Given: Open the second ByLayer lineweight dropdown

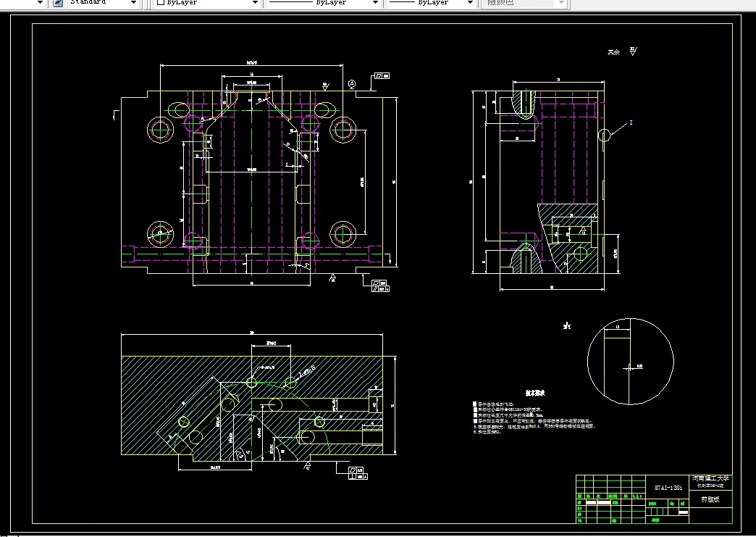Looking at the screenshot, I should (x=470, y=3).
